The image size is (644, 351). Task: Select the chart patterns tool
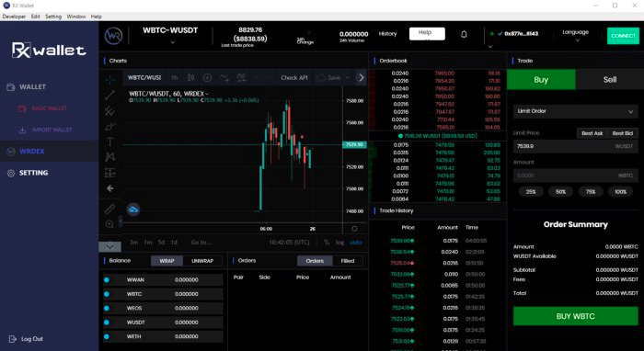[x=110, y=157]
